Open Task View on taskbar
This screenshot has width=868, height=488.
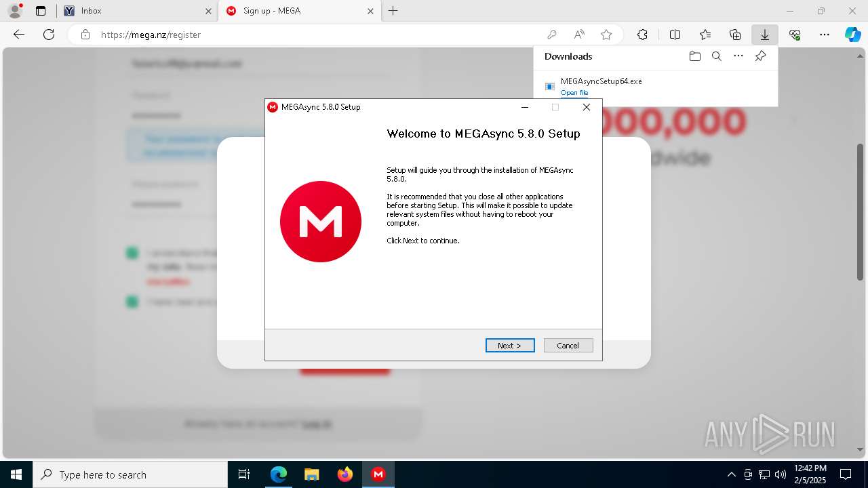(244, 474)
